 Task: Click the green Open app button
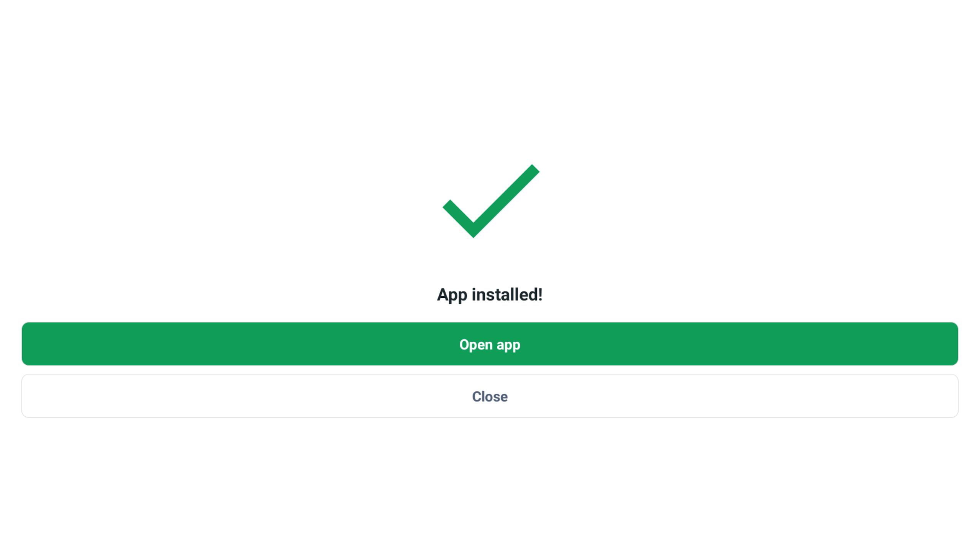click(490, 344)
